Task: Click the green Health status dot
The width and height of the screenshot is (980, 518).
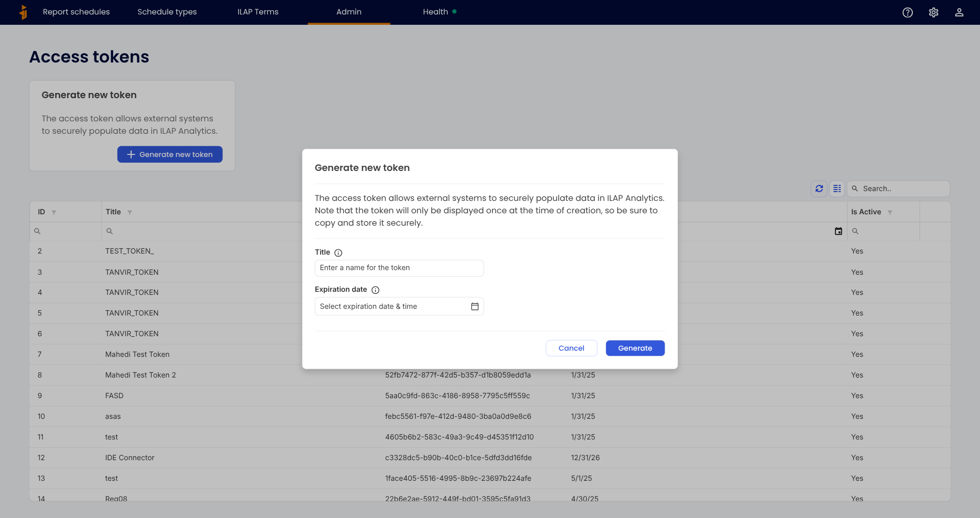Action: tap(454, 11)
